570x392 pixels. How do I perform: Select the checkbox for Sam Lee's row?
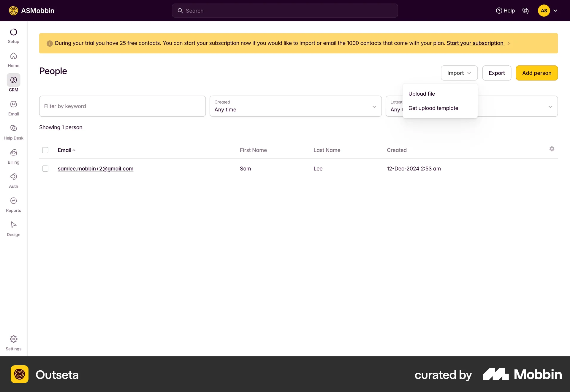click(45, 168)
